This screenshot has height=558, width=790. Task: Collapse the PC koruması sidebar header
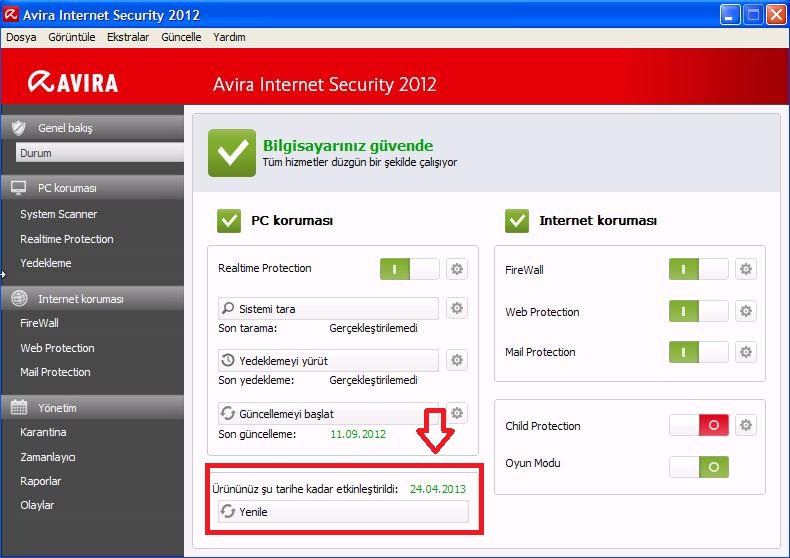point(93,188)
